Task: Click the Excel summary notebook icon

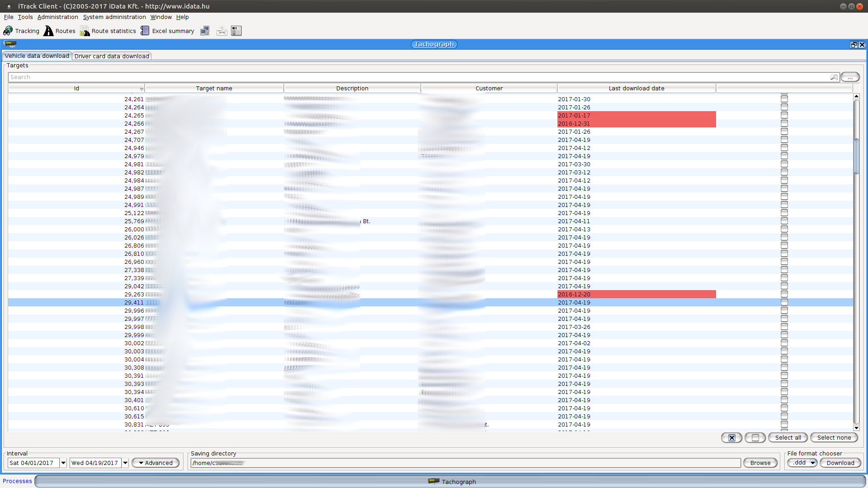Action: pyautogui.click(x=145, y=31)
